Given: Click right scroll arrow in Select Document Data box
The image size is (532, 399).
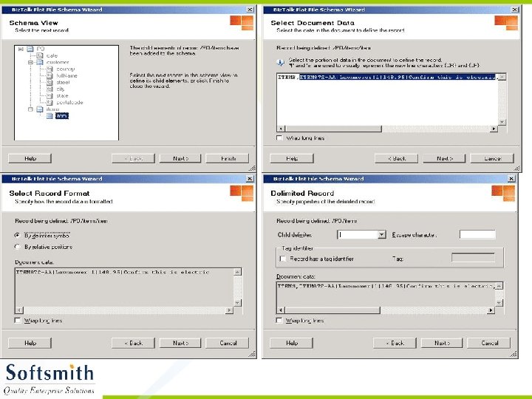Looking at the screenshot, I should tap(494, 129).
